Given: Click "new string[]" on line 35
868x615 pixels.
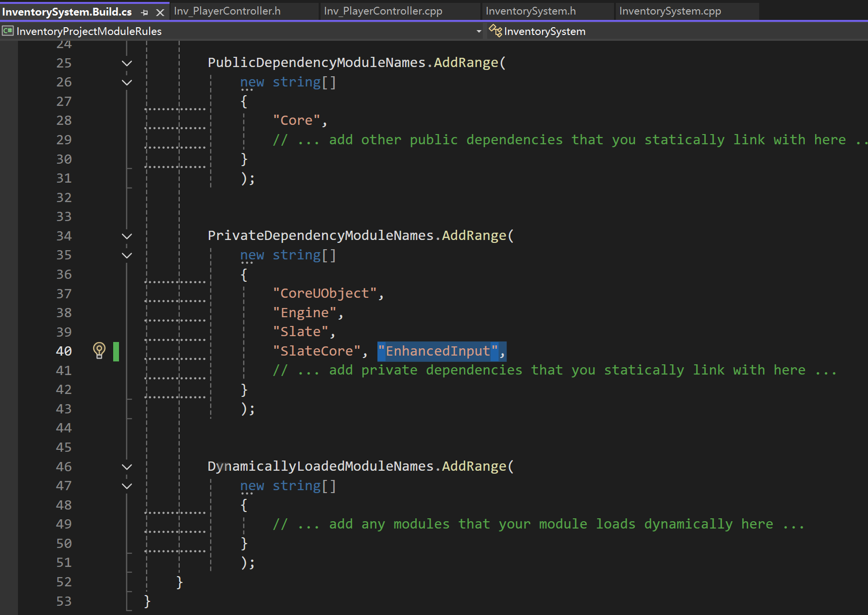Looking at the screenshot, I should pos(288,255).
